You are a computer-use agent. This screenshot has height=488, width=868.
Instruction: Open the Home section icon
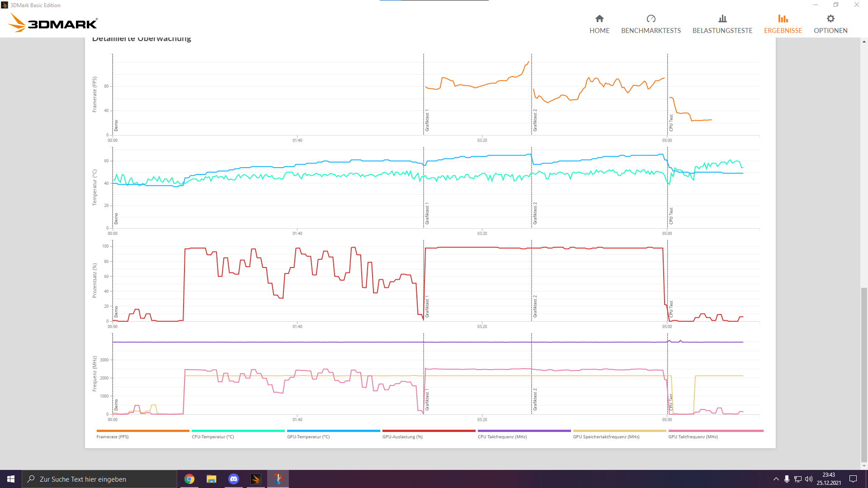click(599, 19)
